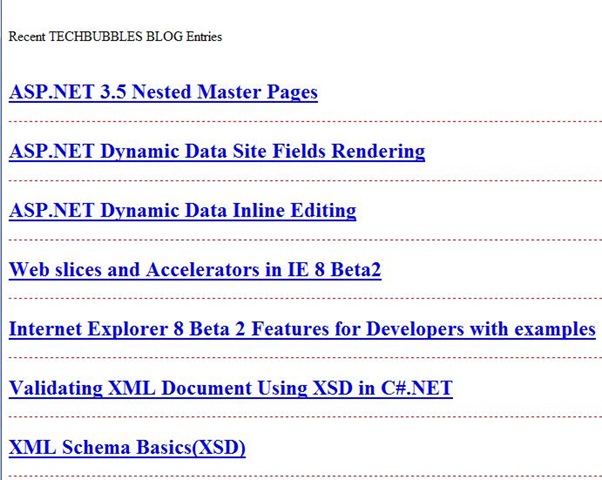Open ASP.NET Dynamic Data Site Fields Rendering
The height and width of the screenshot is (480, 602).
217,151
